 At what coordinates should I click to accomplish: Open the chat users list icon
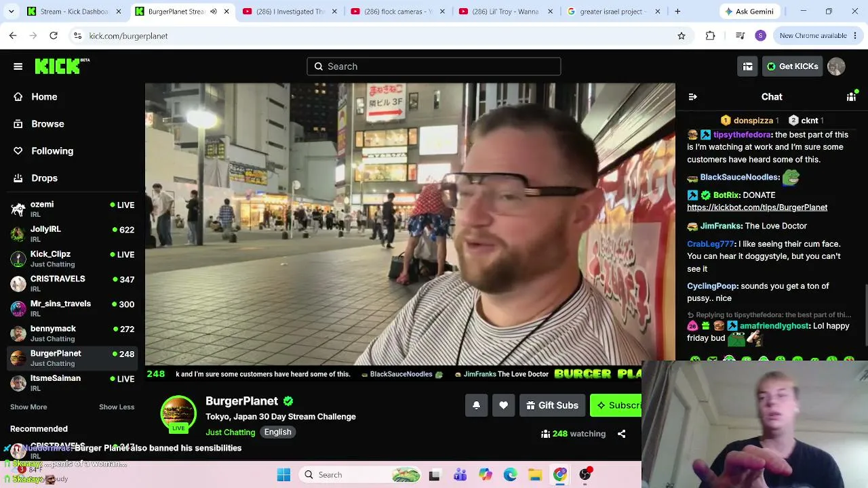pyautogui.click(x=851, y=97)
